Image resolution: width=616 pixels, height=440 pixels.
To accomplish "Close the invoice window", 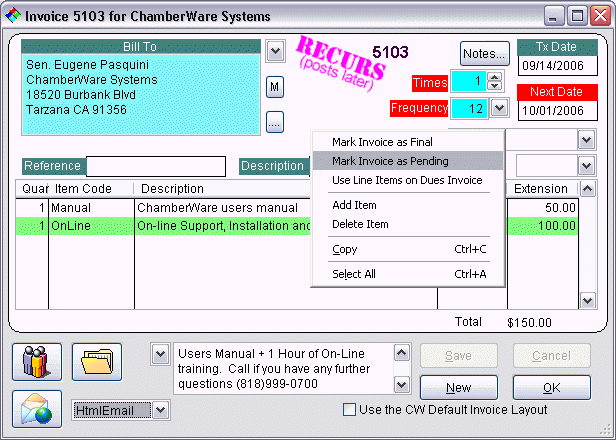I will point(601,16).
